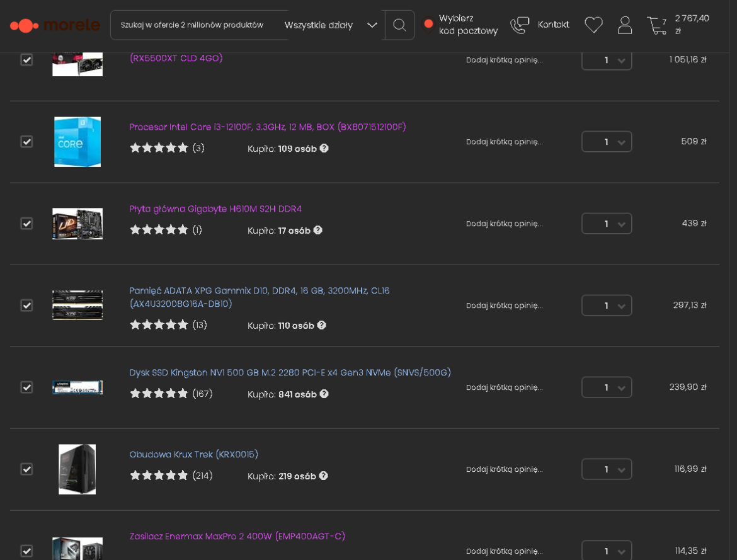This screenshot has width=737, height=560.
Task: Open quantity dropdown for Intel Core i3-12100F
Action: pos(607,142)
